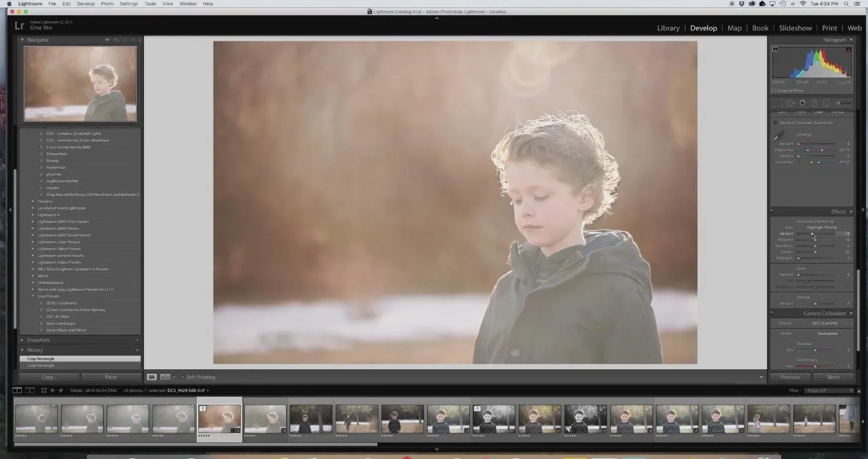Select the Radial Filter tool icon
The image size is (868, 459).
pos(826,103)
